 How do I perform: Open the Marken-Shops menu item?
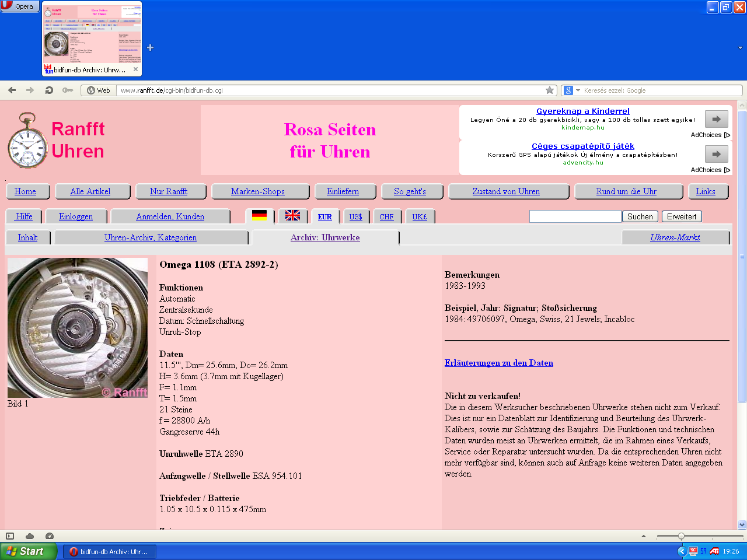click(258, 191)
